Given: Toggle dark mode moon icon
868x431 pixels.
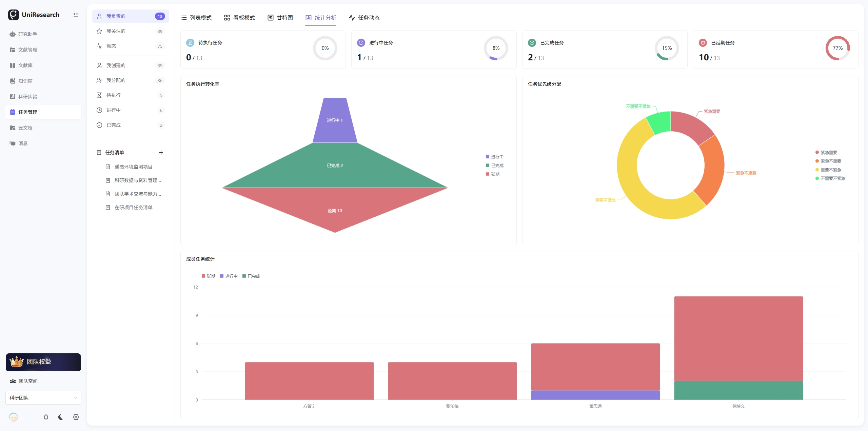Looking at the screenshot, I should point(61,417).
